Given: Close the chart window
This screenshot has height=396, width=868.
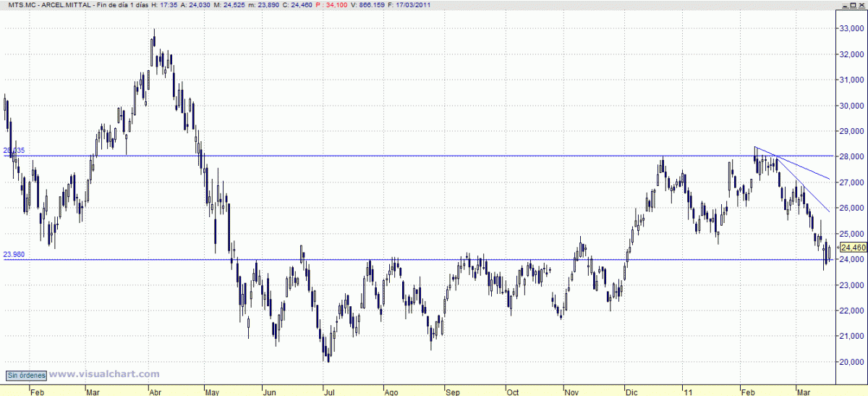Looking at the screenshot, I should pos(861,4).
